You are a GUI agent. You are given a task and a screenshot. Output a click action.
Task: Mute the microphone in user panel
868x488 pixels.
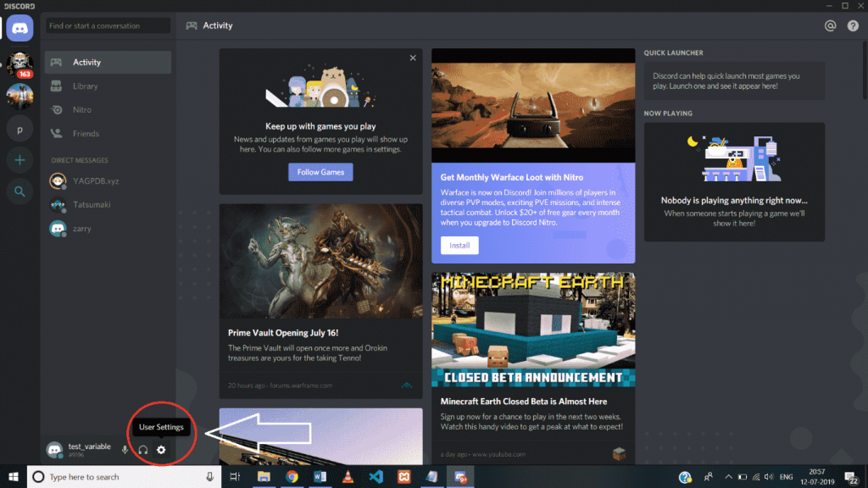pos(125,450)
